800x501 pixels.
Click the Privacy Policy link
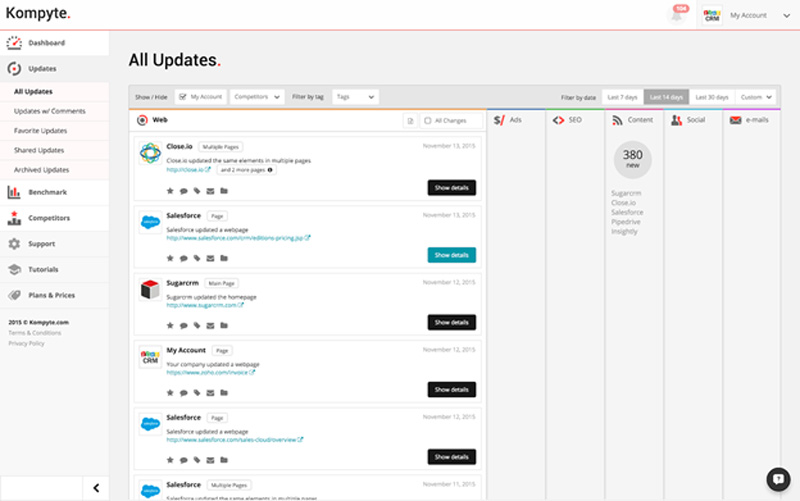(x=27, y=343)
